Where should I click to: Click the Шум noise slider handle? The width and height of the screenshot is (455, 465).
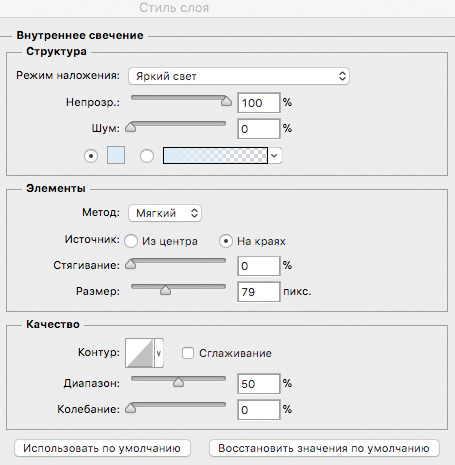coord(130,127)
